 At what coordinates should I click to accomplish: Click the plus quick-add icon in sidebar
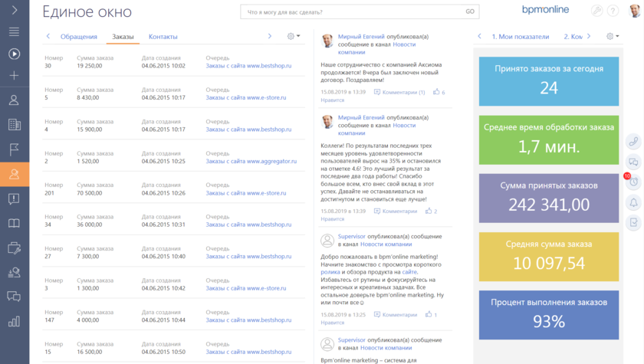(14, 76)
